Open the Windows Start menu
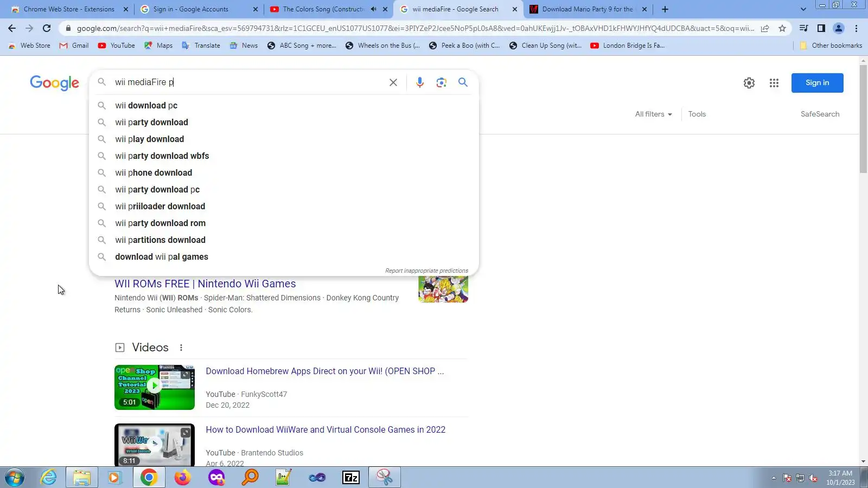This screenshot has width=868, height=488. coord(15,478)
